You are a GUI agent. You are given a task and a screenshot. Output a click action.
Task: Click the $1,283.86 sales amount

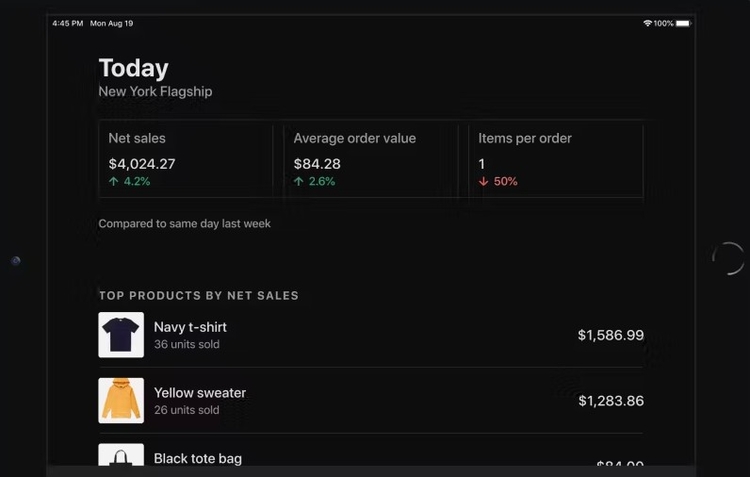pyautogui.click(x=610, y=401)
